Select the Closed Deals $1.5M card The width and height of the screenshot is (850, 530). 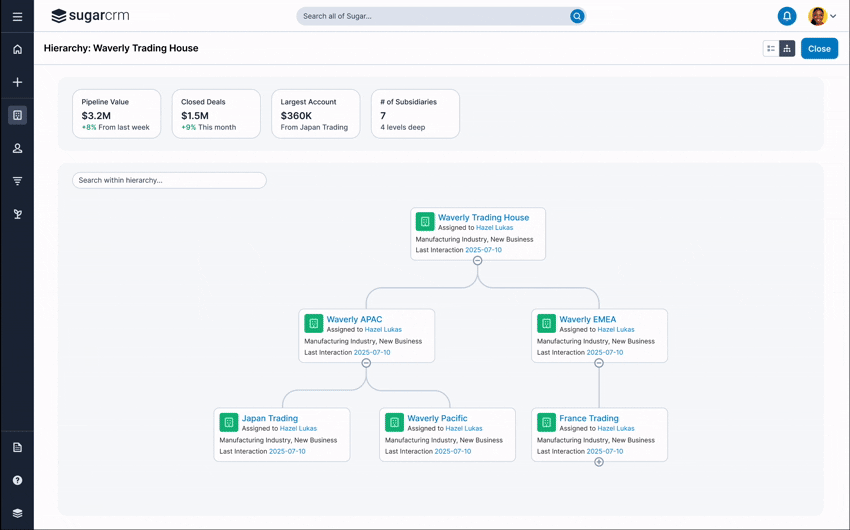click(x=216, y=114)
